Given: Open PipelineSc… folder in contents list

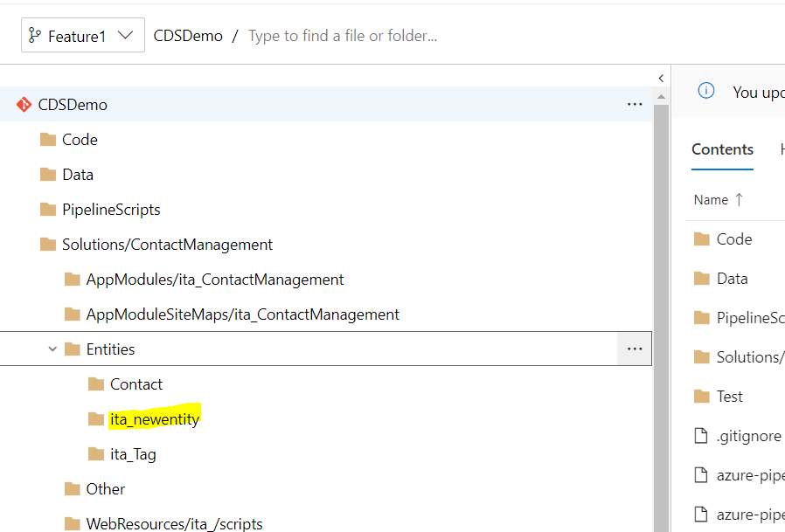Looking at the screenshot, I should [750, 318].
